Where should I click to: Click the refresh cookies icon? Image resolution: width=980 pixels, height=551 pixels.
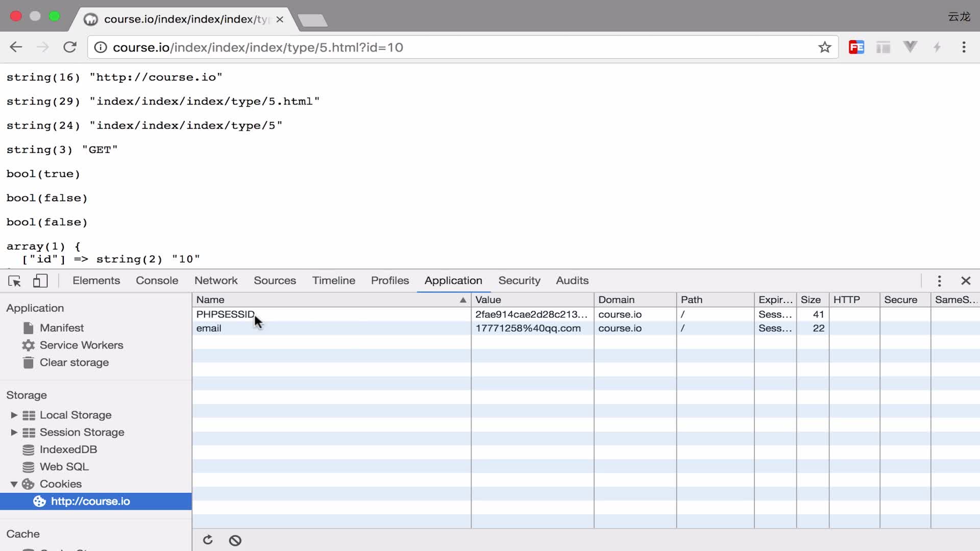tap(208, 540)
